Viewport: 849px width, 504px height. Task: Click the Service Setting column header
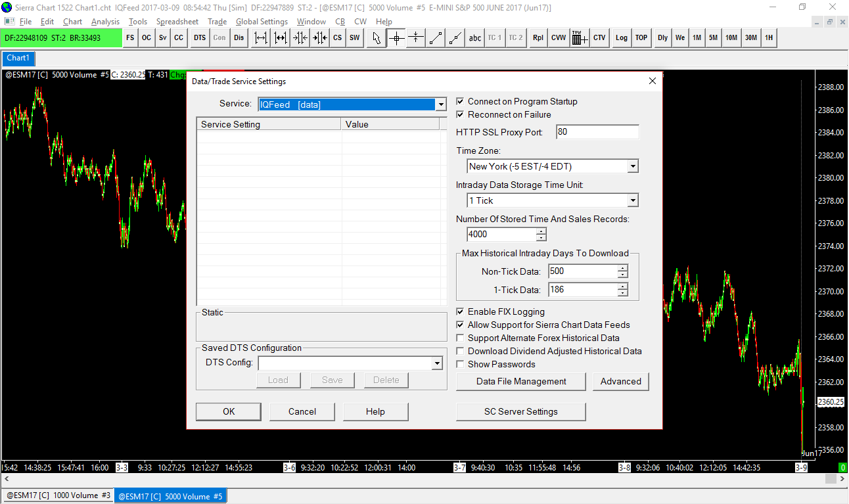(x=269, y=124)
